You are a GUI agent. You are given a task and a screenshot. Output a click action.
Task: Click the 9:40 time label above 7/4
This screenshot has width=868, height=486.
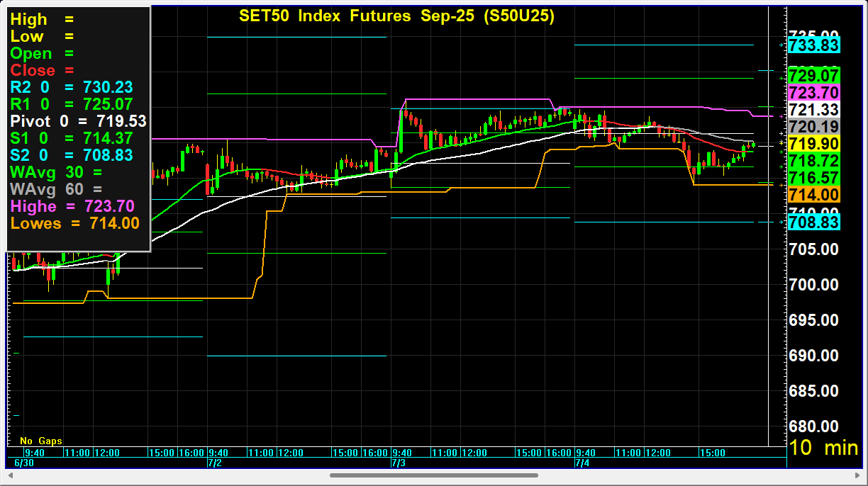585,453
